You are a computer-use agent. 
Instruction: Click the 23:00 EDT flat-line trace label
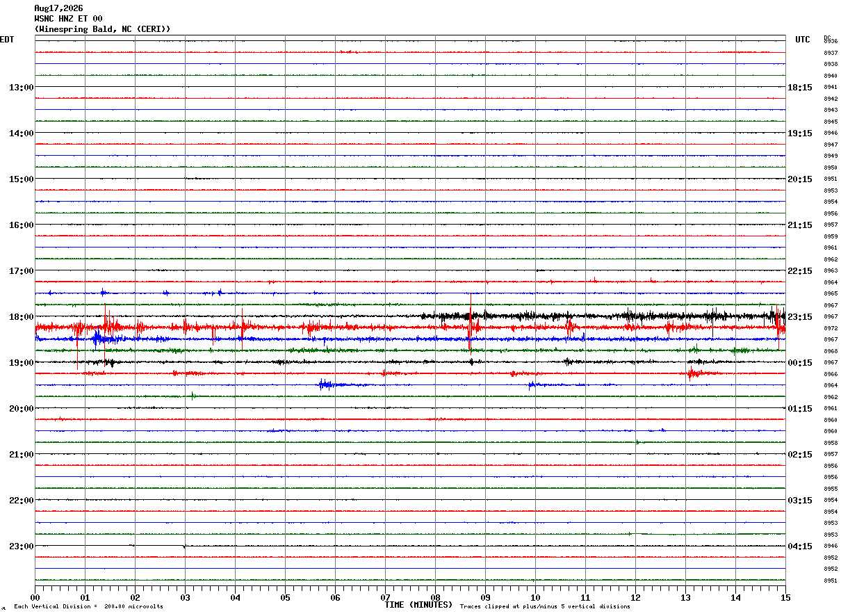[x=21, y=546]
